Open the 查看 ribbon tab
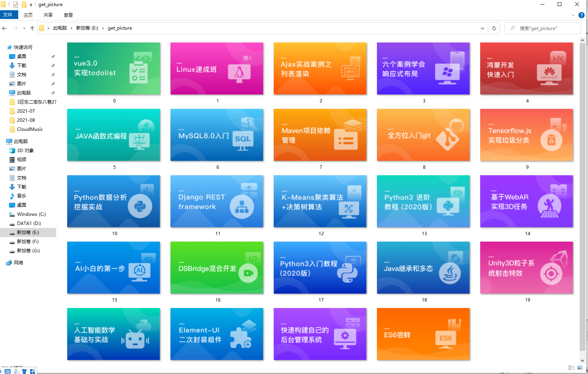 coord(68,15)
